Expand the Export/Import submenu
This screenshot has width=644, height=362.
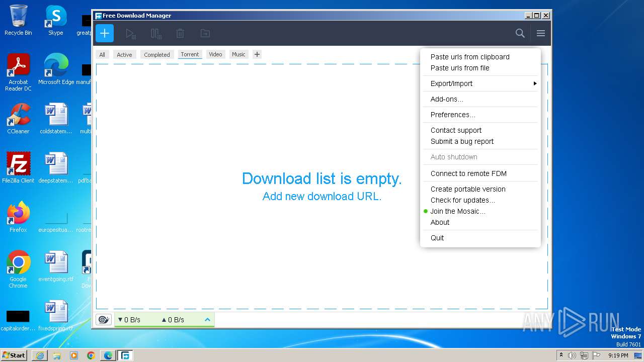(480, 83)
